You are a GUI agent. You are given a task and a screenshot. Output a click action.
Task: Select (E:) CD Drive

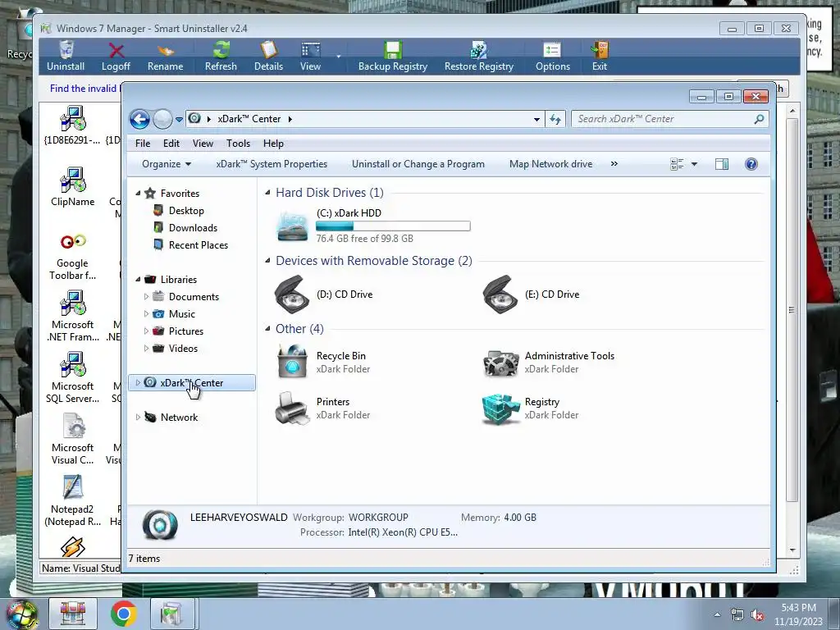pyautogui.click(x=531, y=294)
